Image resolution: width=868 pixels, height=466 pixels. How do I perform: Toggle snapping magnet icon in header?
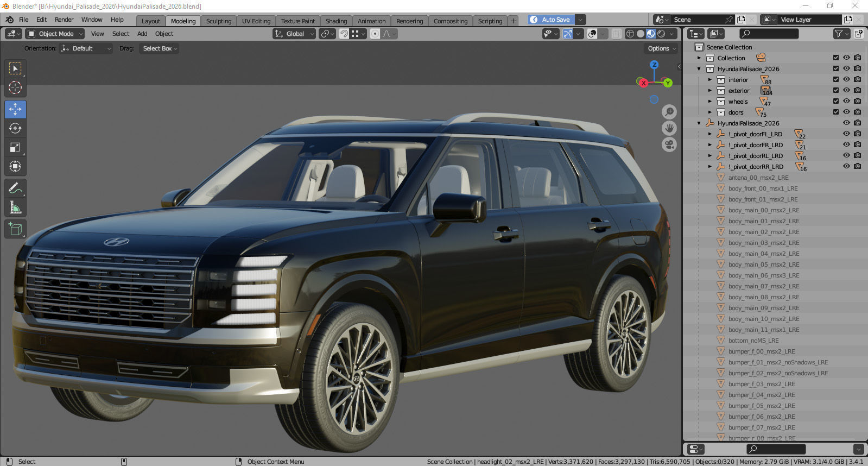point(344,34)
